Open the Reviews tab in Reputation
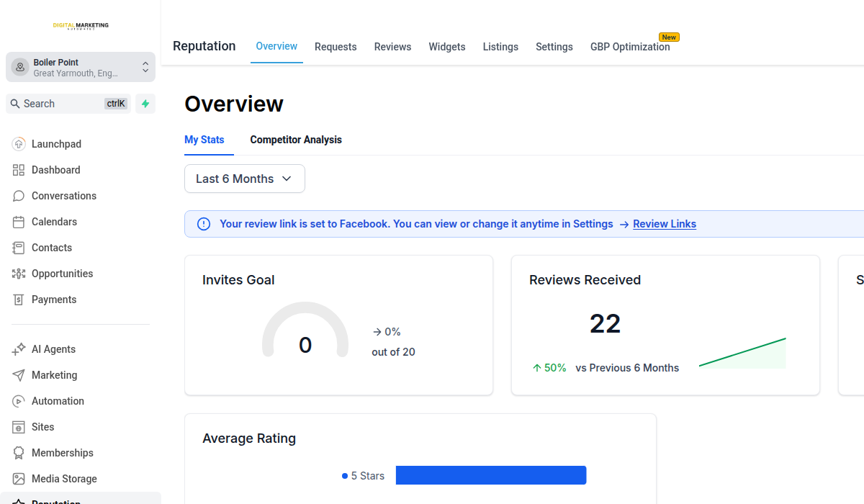 point(392,46)
